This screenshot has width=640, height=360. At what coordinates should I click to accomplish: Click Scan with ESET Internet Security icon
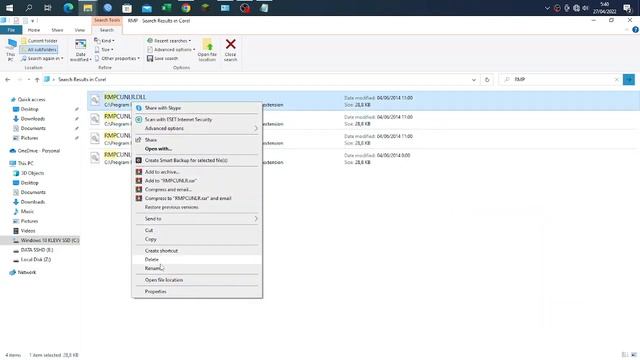coord(139,120)
